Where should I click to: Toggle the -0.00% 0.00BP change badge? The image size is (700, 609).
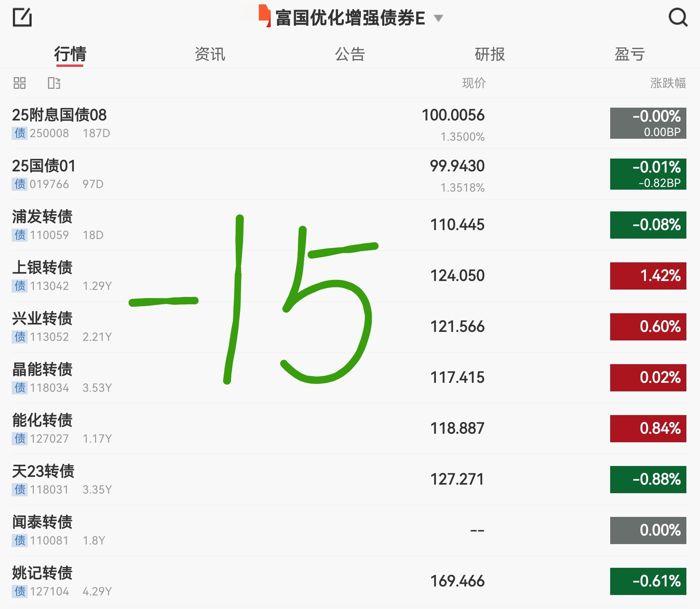[x=648, y=123]
